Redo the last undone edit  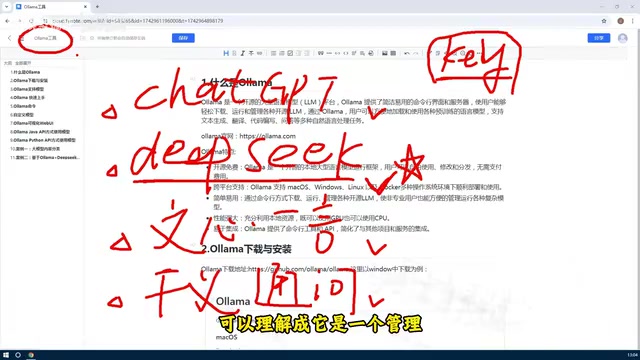coord(416,53)
